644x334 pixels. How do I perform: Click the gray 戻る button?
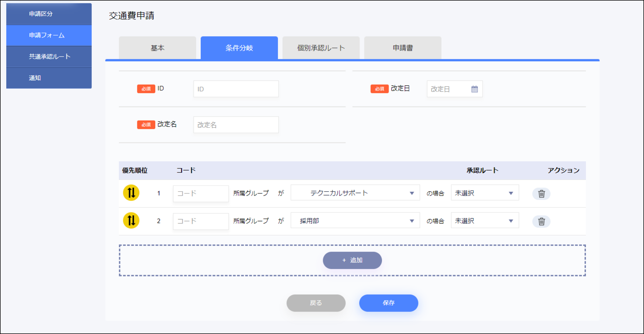coord(316,303)
